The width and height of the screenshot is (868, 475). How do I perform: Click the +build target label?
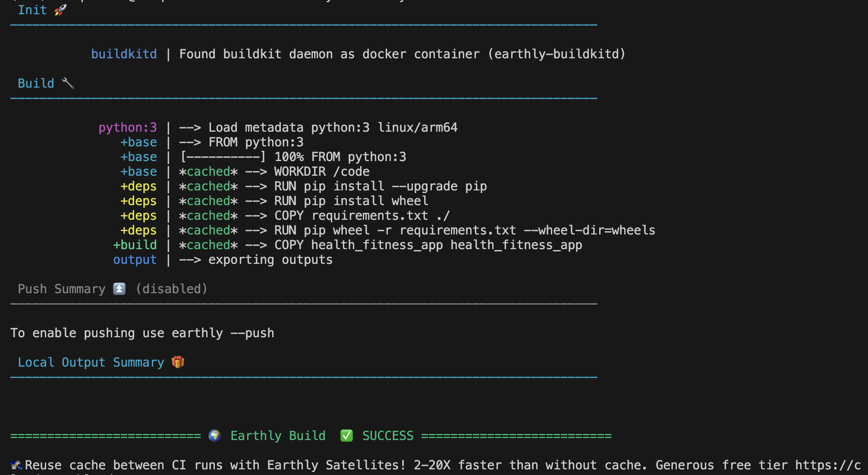[135, 245]
